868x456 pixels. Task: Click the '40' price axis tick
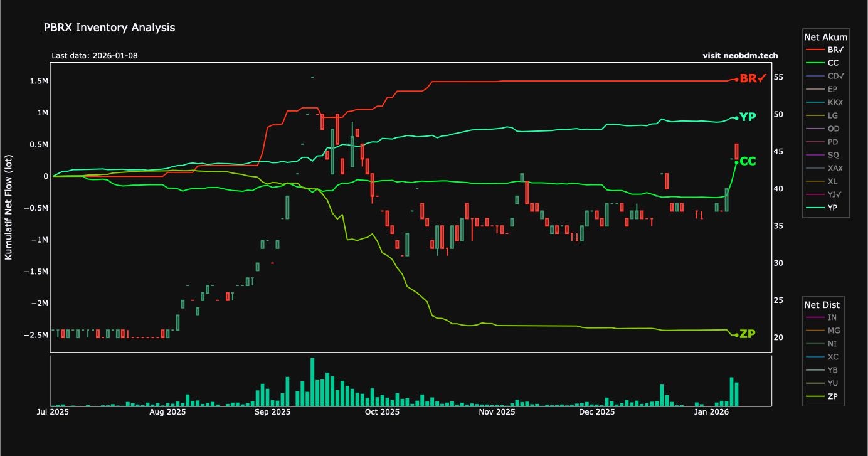click(778, 188)
